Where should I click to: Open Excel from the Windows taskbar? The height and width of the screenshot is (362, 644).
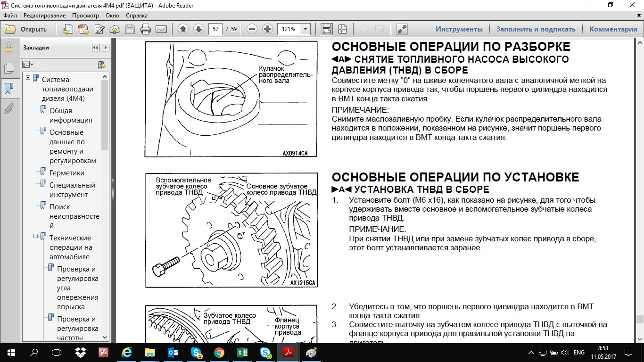click(x=242, y=353)
